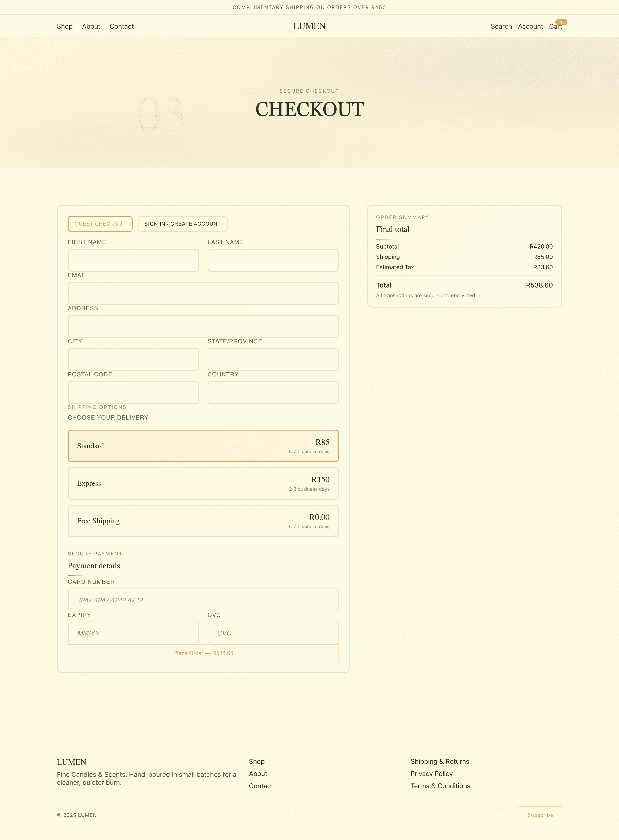619x840 pixels.
Task: Click the About link in navigation
Action: click(91, 26)
